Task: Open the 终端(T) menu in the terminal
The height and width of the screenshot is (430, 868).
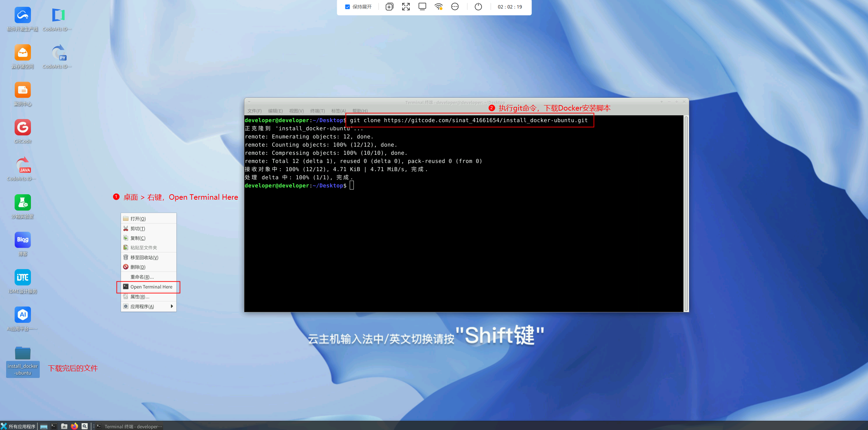Action: coord(317,111)
